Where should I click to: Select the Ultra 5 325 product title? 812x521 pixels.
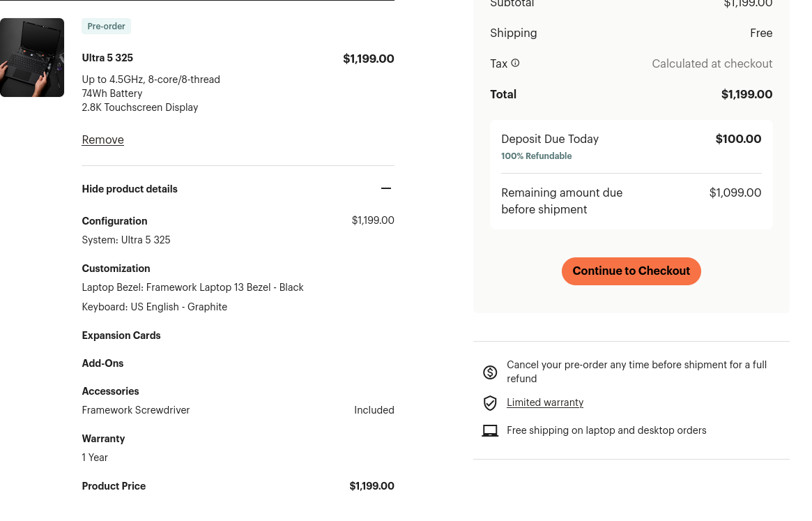(x=107, y=58)
